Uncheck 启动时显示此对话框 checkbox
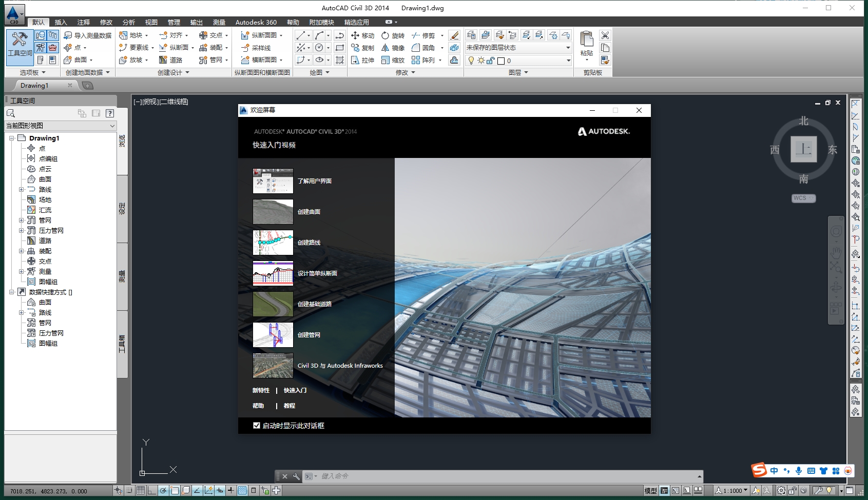Image resolution: width=868 pixels, height=500 pixels. [257, 426]
